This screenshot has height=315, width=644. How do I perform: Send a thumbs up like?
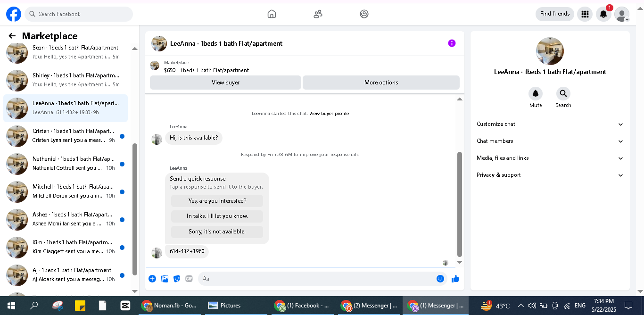click(x=455, y=279)
